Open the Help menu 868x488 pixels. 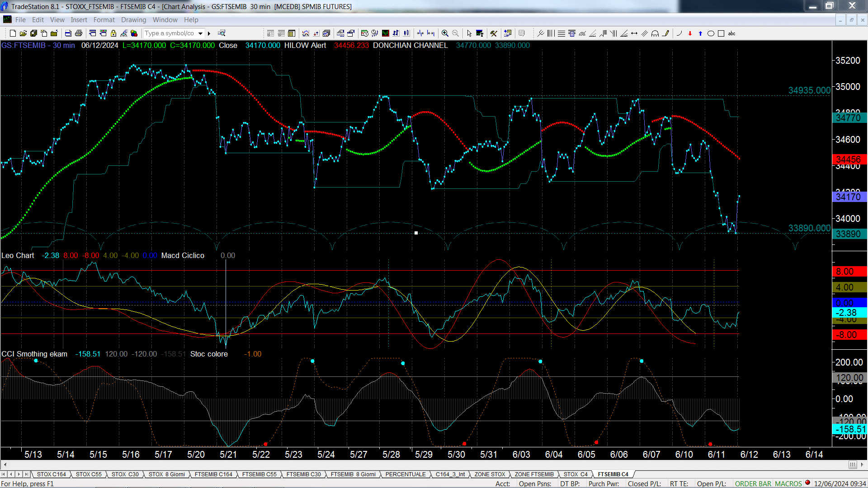pos(191,20)
